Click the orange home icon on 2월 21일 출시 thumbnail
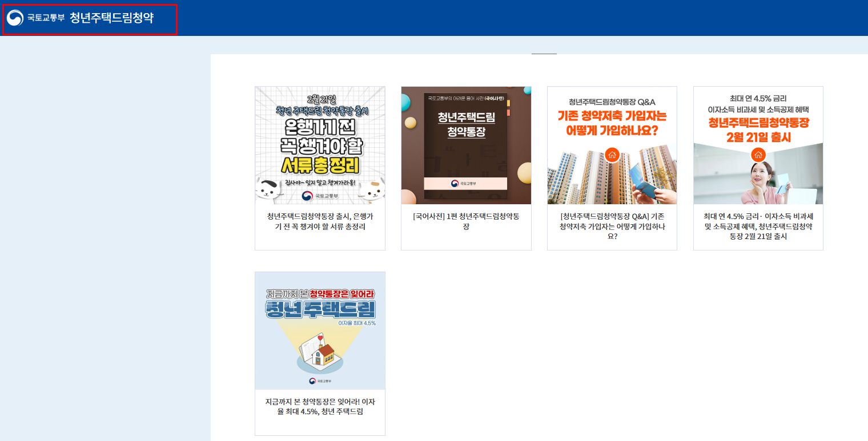The width and height of the screenshot is (868, 441). [758, 155]
